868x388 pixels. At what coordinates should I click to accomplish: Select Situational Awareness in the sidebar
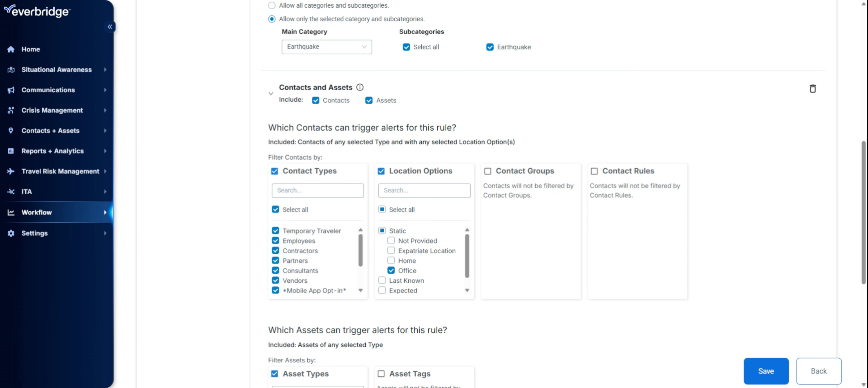56,69
